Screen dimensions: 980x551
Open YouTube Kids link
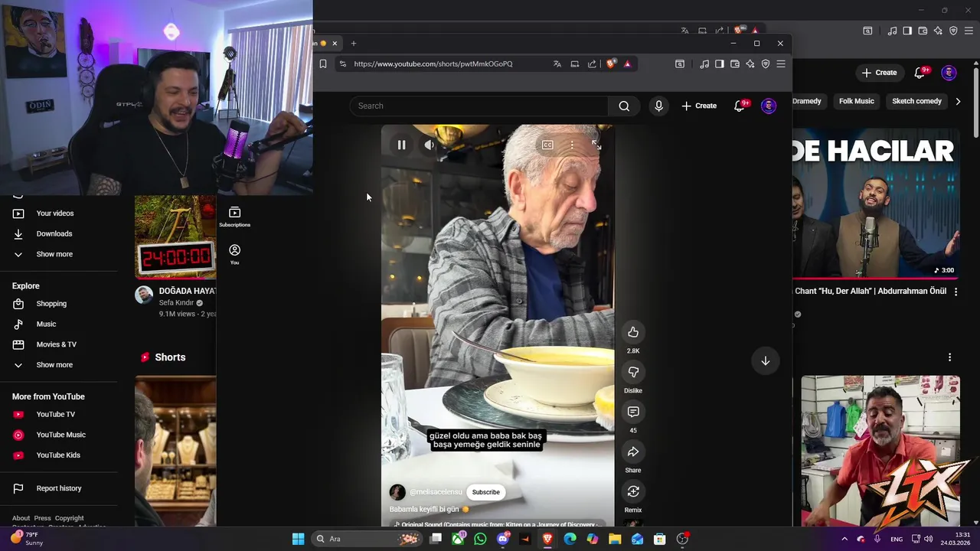click(58, 455)
